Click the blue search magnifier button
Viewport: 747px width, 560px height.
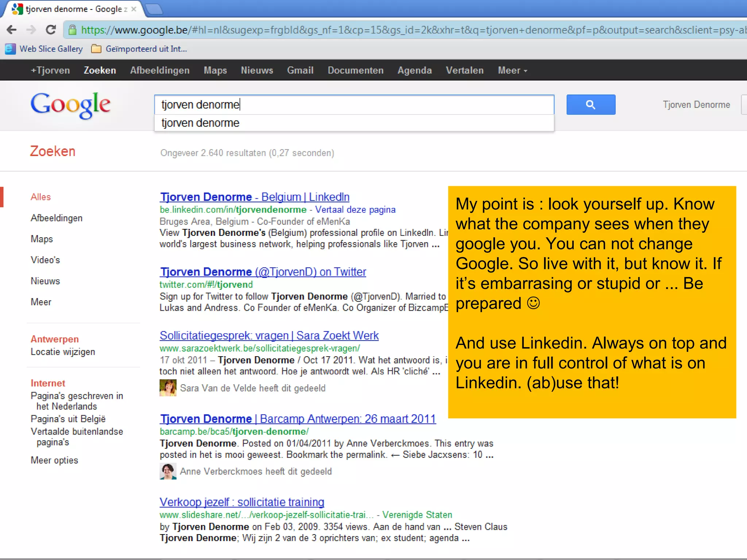tap(591, 105)
